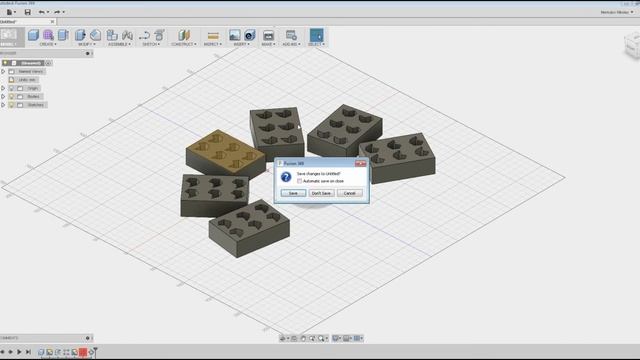Screen dimensions: 640x360
Task: Click Cancel in the dialog
Action: point(349,193)
